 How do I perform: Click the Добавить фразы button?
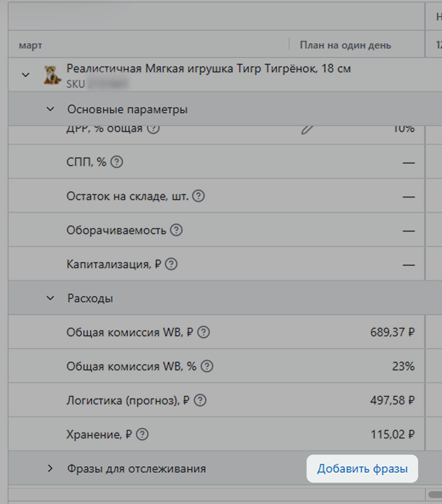362,469
